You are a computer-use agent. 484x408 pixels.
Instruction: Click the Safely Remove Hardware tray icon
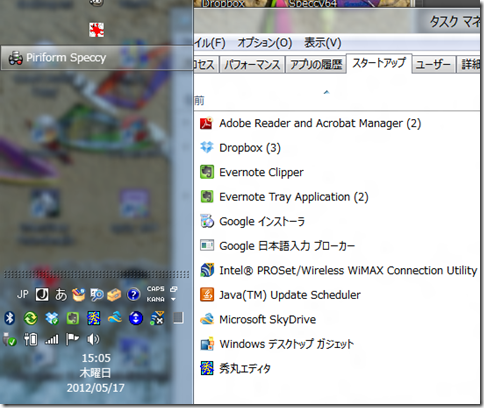pos(9,339)
